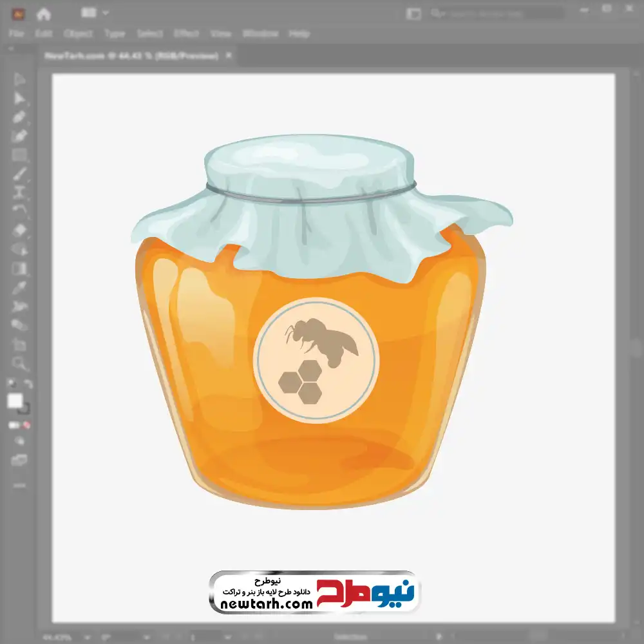Open the workspace layout switcher dropdown
Image resolution: width=644 pixels, height=644 pixels.
point(96,13)
